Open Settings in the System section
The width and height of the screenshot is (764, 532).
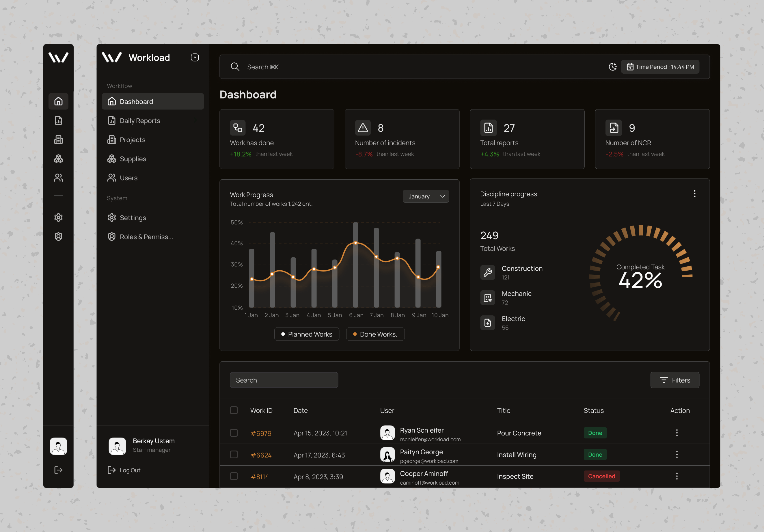click(x=153, y=218)
